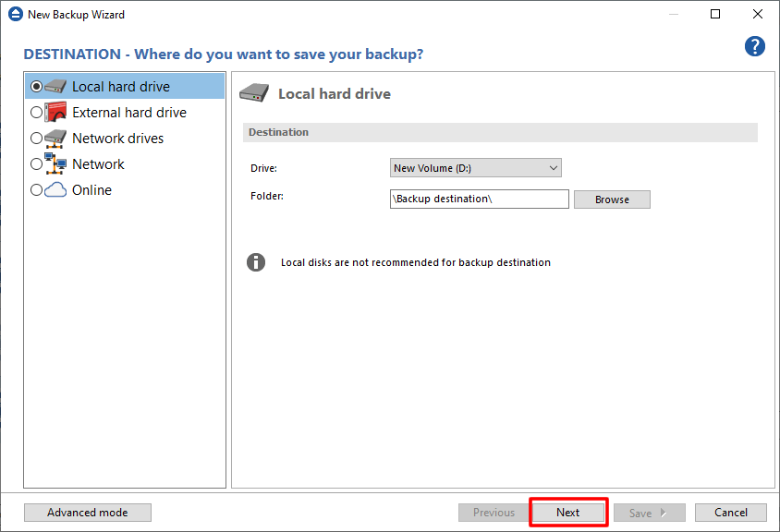Click the New Backup Wizard title bar icon
This screenshot has height=532, width=780.
pyautogui.click(x=14, y=15)
